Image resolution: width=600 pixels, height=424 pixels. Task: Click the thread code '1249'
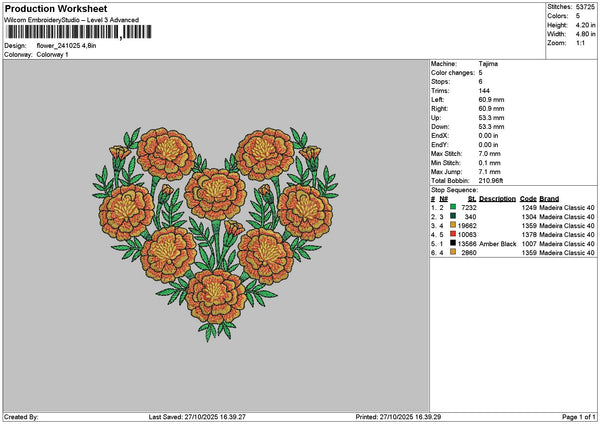click(529, 208)
